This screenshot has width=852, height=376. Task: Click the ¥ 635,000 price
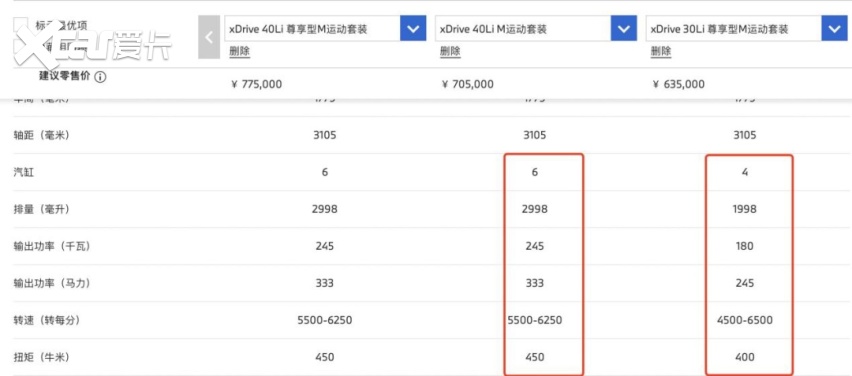pyautogui.click(x=679, y=84)
